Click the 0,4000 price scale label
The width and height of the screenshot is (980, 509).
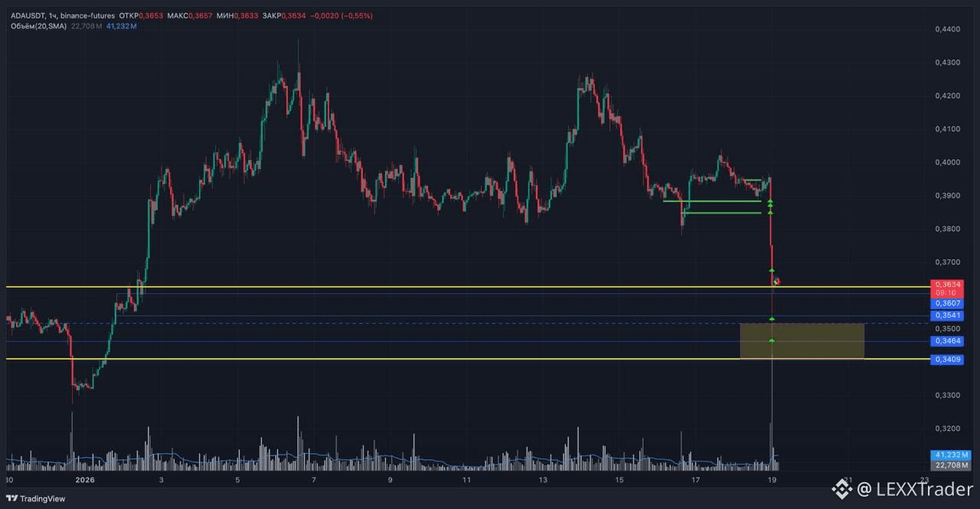(x=947, y=162)
